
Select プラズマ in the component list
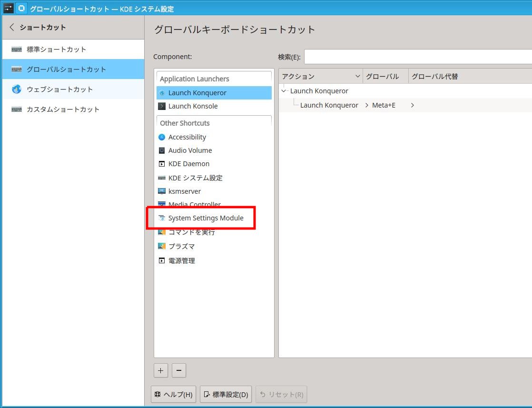[214, 247]
